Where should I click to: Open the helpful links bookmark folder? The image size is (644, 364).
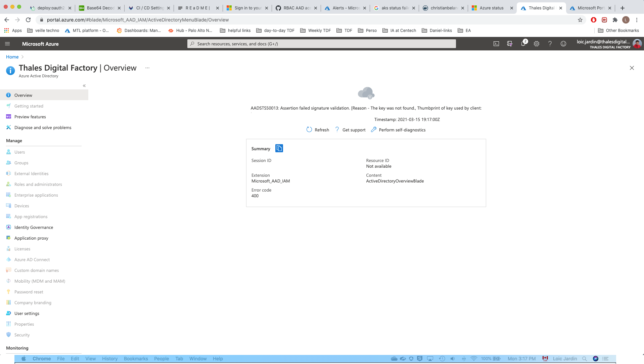tap(235, 30)
